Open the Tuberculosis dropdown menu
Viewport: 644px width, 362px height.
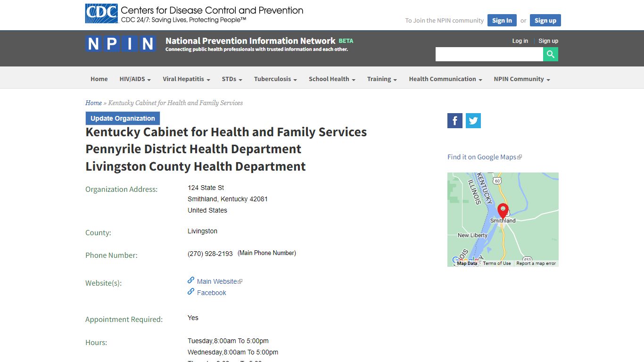point(275,79)
